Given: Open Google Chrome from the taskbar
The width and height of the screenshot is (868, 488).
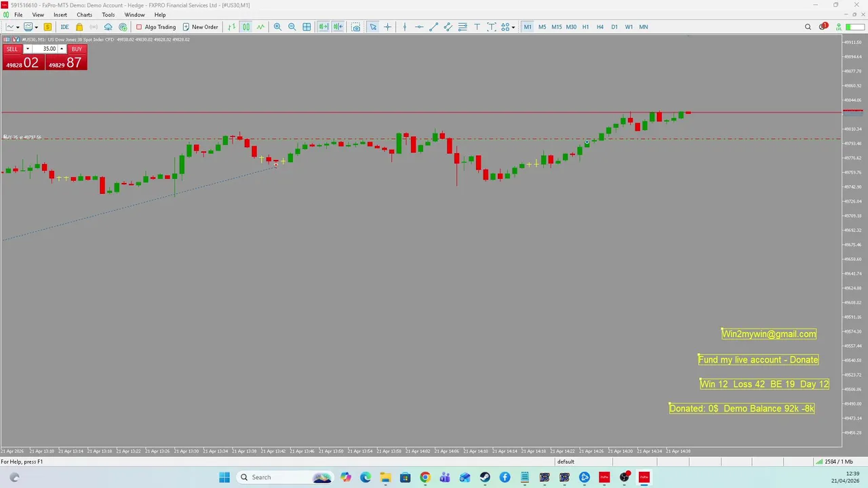Looking at the screenshot, I should [x=425, y=477].
